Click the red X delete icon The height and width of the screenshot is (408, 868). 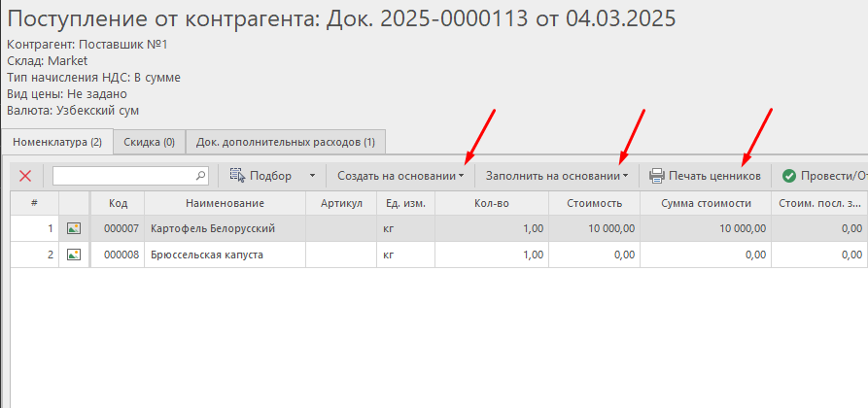[x=25, y=176]
